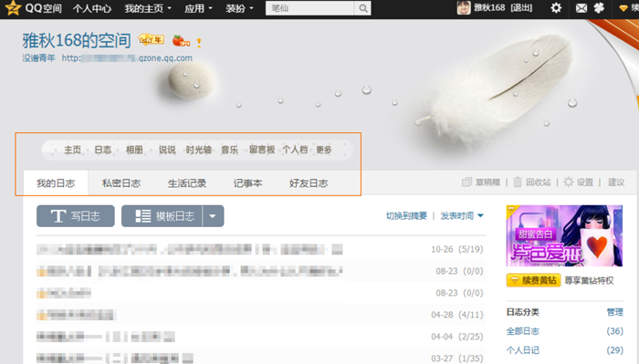Click 模板日志 button

[x=162, y=216]
